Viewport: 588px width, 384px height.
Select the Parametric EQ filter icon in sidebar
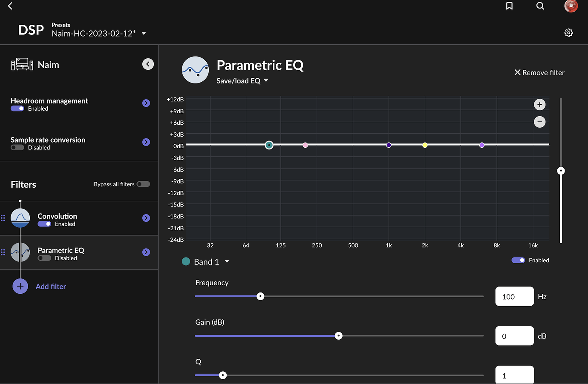pos(20,252)
